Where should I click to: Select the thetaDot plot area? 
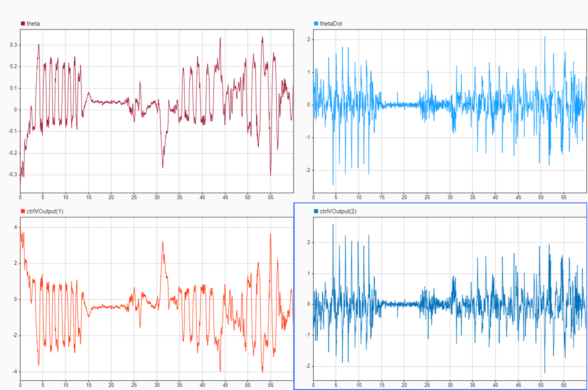450,111
